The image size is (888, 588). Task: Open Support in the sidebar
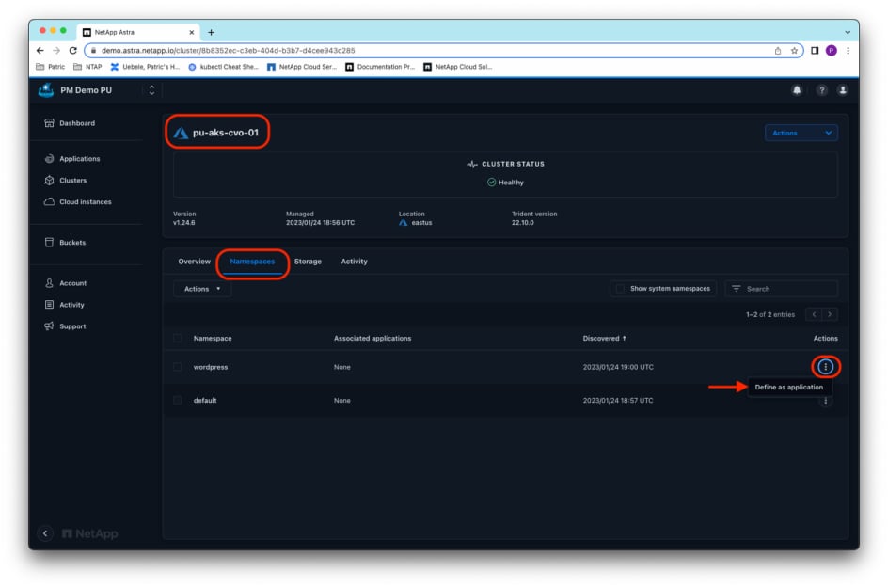tap(65, 326)
